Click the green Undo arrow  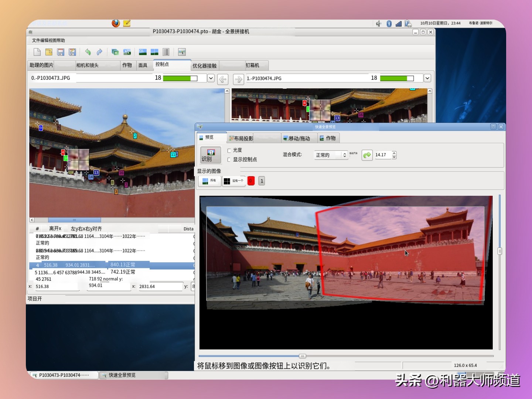tap(88, 52)
